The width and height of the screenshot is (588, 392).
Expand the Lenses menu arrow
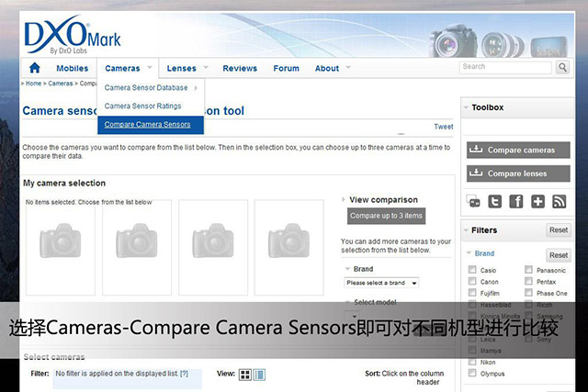click(206, 67)
